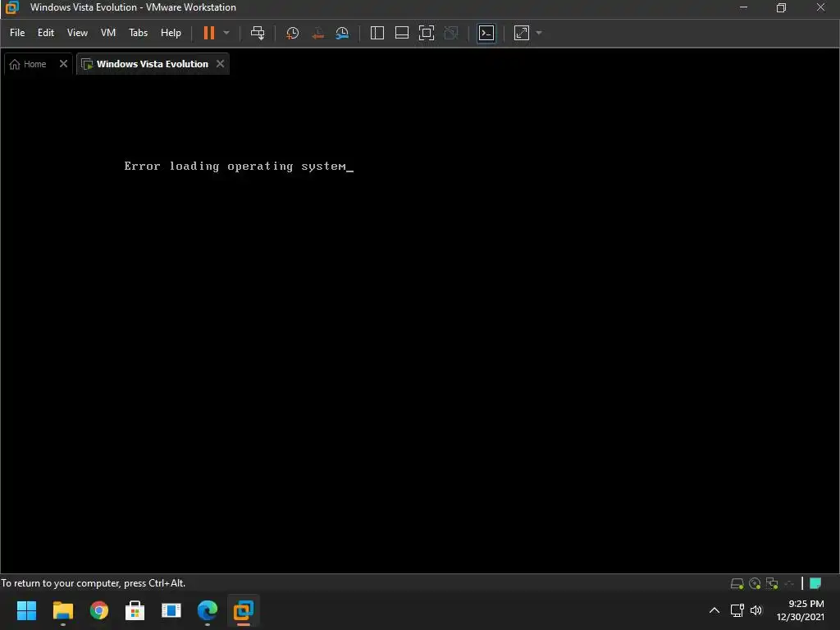840x630 pixels.
Task: Open the View menu
Action: pos(77,33)
